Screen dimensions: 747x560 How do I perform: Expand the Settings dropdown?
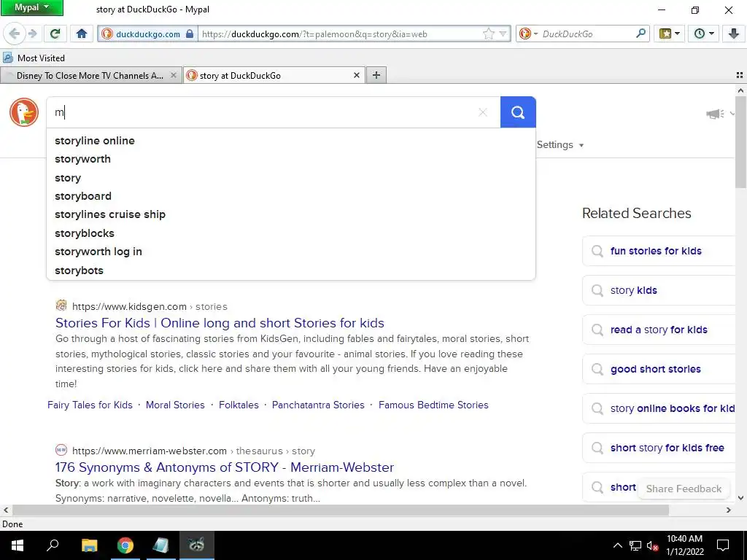pos(560,145)
